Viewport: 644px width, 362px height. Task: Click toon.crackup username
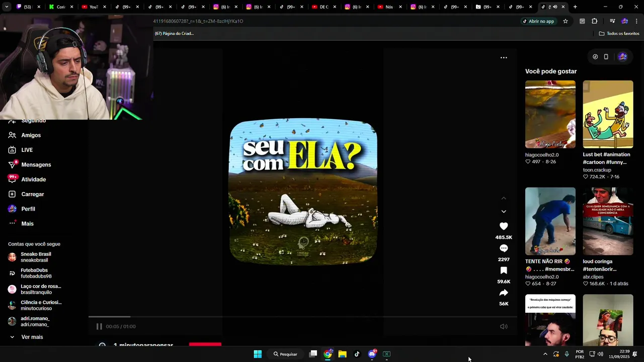tap(597, 170)
